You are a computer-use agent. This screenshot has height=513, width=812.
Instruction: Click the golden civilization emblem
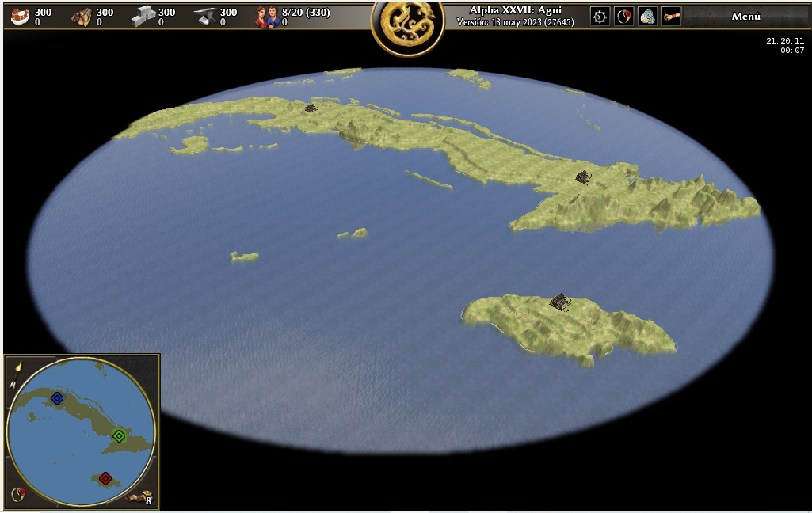407,26
